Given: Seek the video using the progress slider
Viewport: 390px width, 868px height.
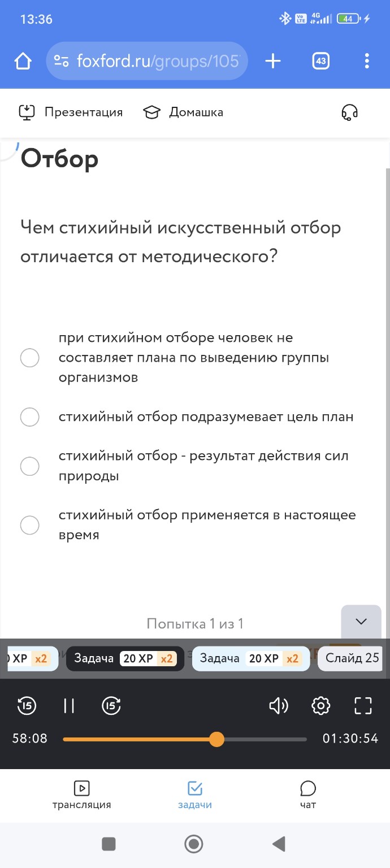Looking at the screenshot, I should coord(216,739).
